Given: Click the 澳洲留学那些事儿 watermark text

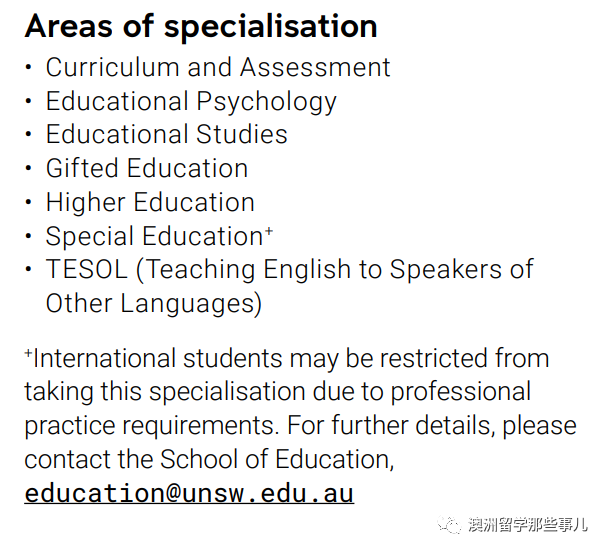Looking at the screenshot, I should [527, 525].
